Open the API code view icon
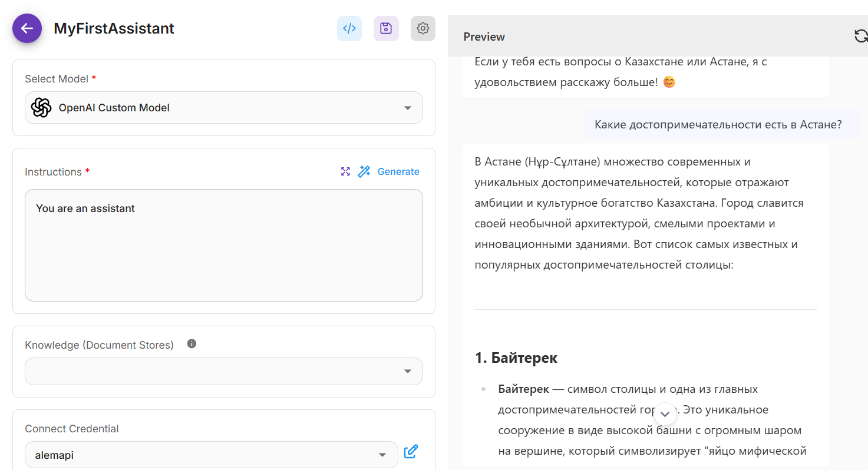 pos(349,28)
